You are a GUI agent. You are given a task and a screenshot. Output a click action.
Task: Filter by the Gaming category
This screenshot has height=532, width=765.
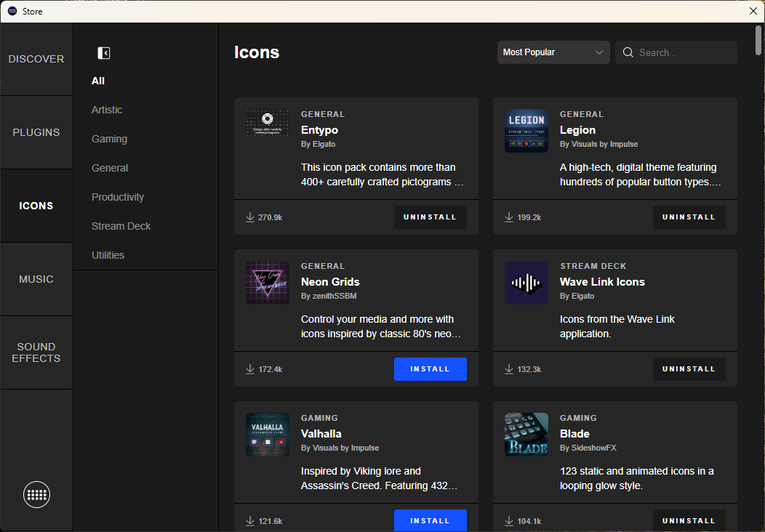(x=109, y=139)
